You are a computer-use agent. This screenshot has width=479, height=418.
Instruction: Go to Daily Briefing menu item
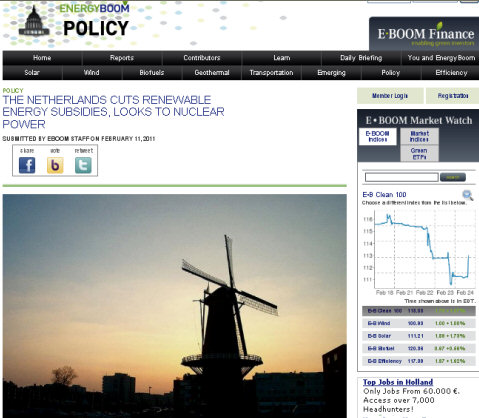click(361, 58)
